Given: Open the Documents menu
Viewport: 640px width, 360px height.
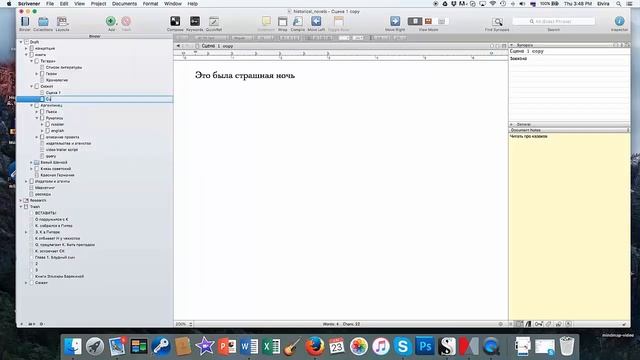Looking at the screenshot, I should 124,4.
